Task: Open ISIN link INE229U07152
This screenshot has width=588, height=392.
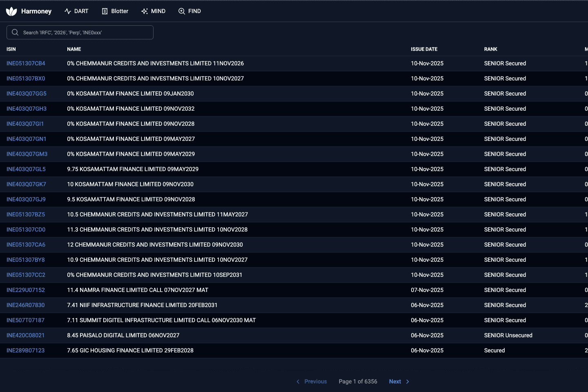Action: pyautogui.click(x=26, y=290)
